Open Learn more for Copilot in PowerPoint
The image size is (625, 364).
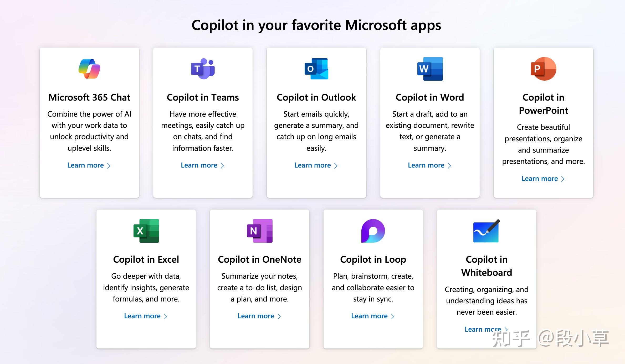click(540, 179)
